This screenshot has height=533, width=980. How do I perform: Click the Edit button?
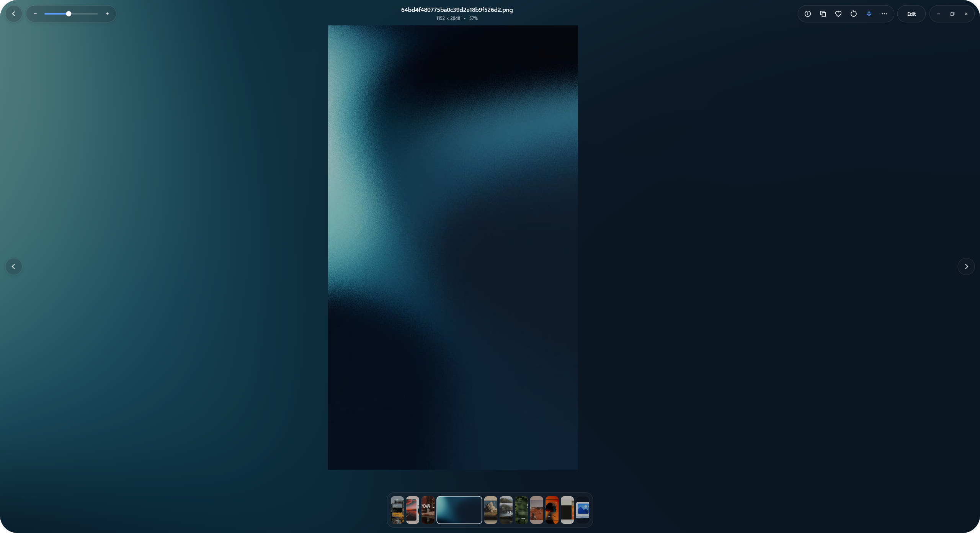(911, 14)
